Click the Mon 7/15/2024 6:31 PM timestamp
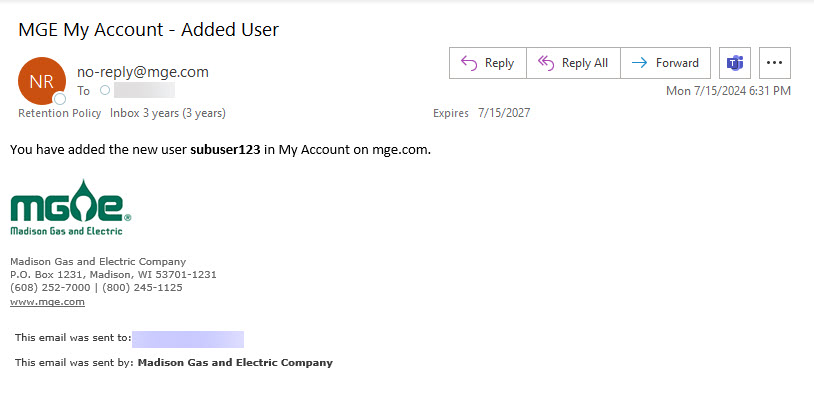The width and height of the screenshot is (814, 400). tap(728, 91)
